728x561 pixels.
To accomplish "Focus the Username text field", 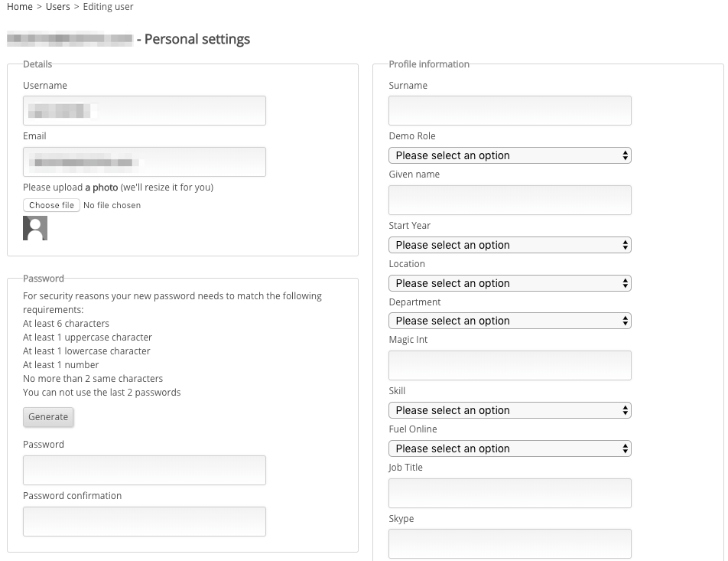I will [x=144, y=111].
